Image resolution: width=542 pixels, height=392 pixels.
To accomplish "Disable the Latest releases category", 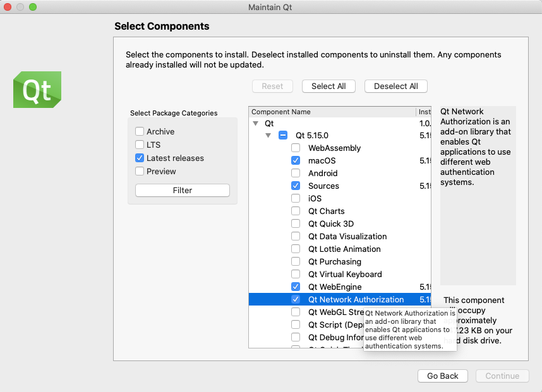I will coord(140,158).
